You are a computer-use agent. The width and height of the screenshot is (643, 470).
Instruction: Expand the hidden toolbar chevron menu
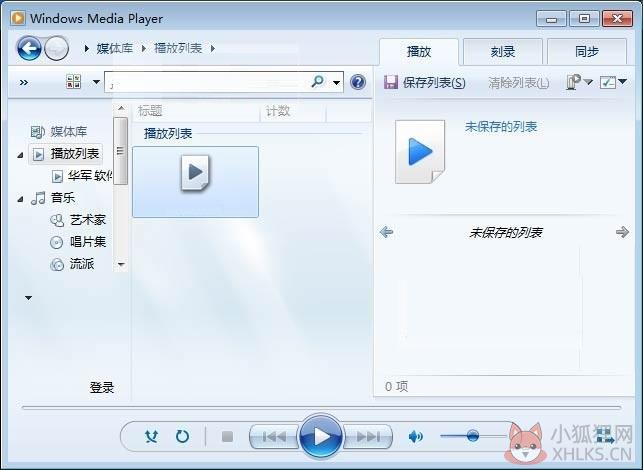click(24, 82)
